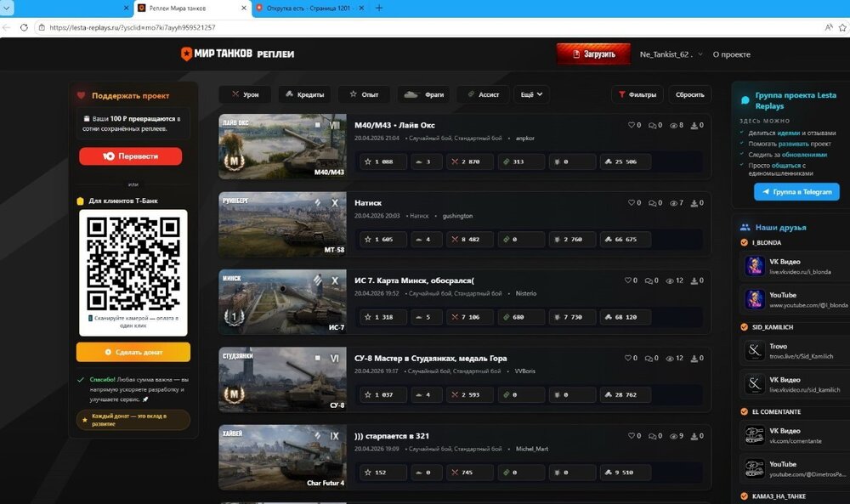The image size is (850, 504).
Task: Open comments icon on СУ-8 replay
Action: click(x=649, y=358)
